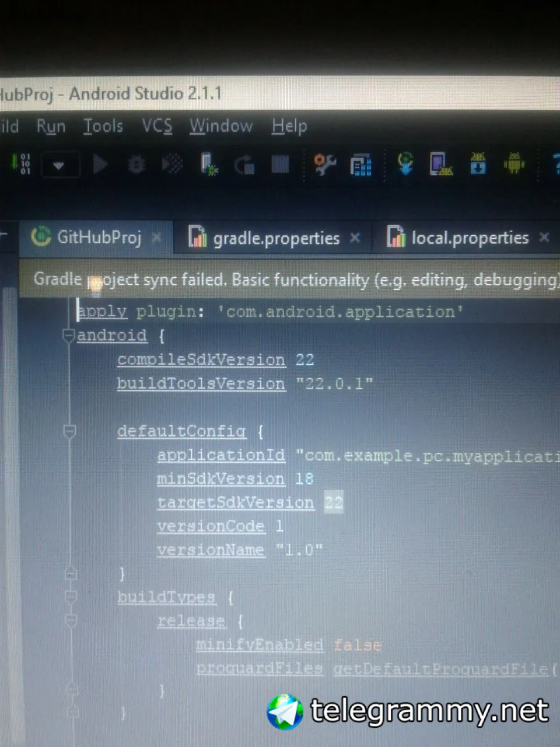560x747 pixels.
Task: Click the com.example.pc applicationId string
Action: [428, 455]
